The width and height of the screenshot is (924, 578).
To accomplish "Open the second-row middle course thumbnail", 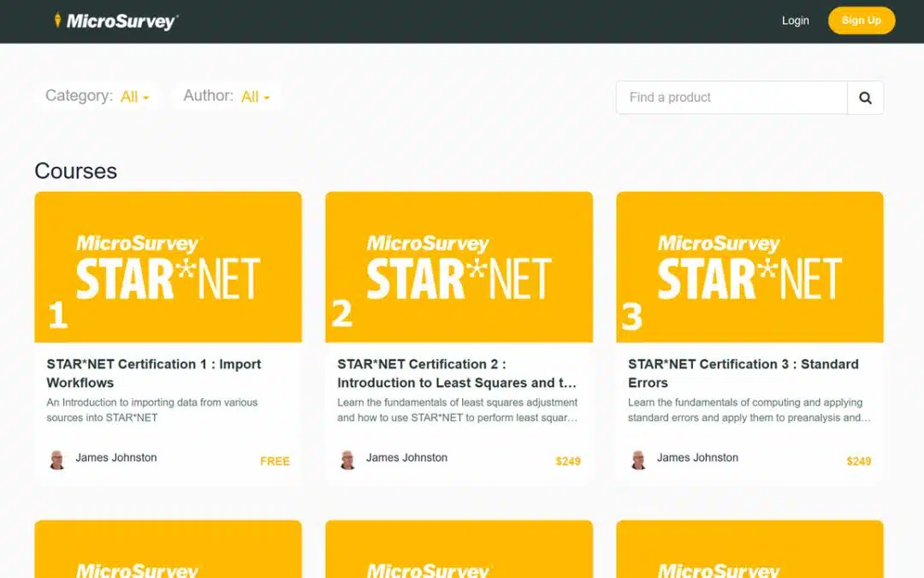I will coord(459,549).
